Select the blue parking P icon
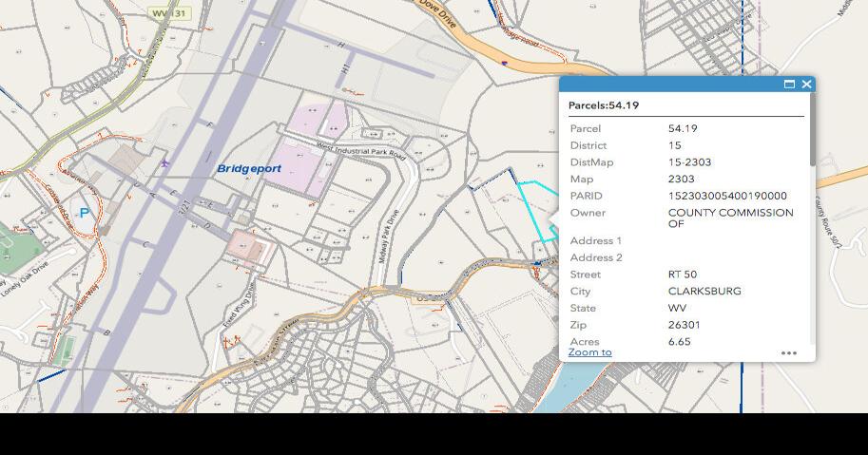 coord(85,213)
